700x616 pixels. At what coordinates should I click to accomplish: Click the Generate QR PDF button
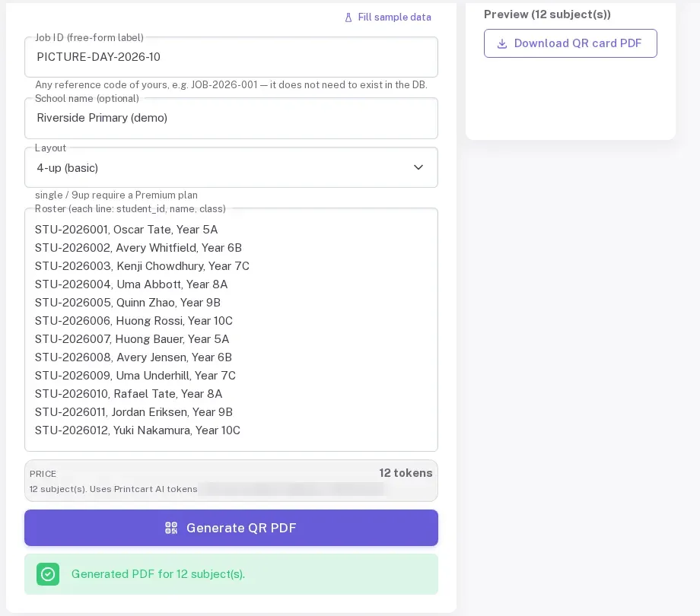click(231, 528)
